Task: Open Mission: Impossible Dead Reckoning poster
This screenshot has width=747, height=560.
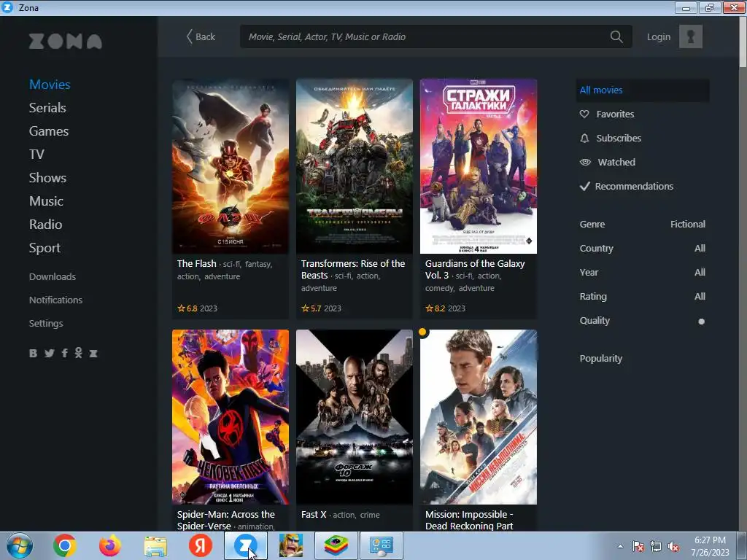Action: click(479, 417)
